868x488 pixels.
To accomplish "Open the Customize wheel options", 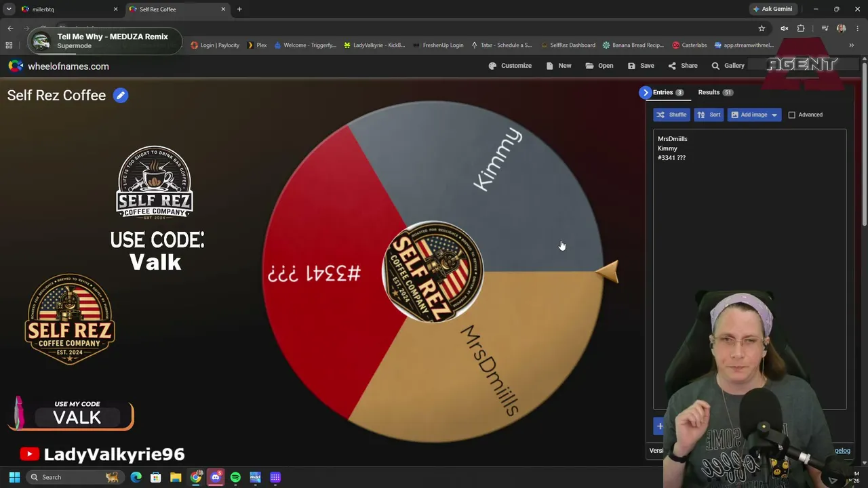I will pos(510,66).
